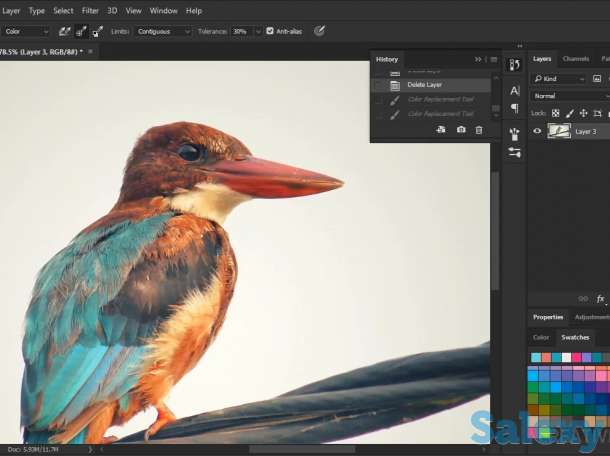Hide Layer 3 with eye icon

pos(537,131)
